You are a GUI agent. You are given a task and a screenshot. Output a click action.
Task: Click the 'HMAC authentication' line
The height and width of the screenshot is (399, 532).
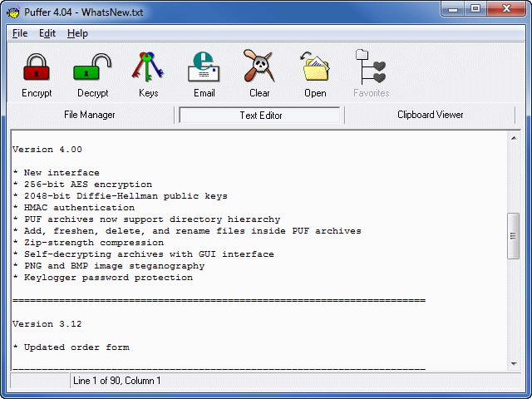point(74,207)
